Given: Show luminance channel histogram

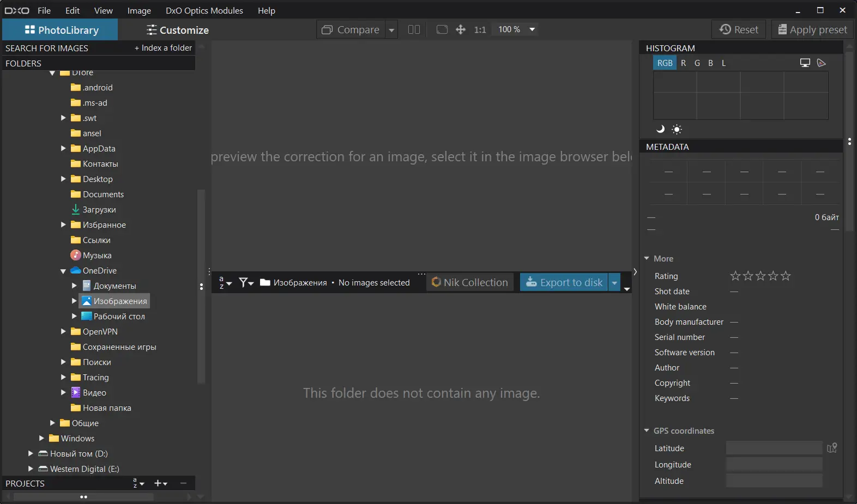Looking at the screenshot, I should [x=723, y=63].
